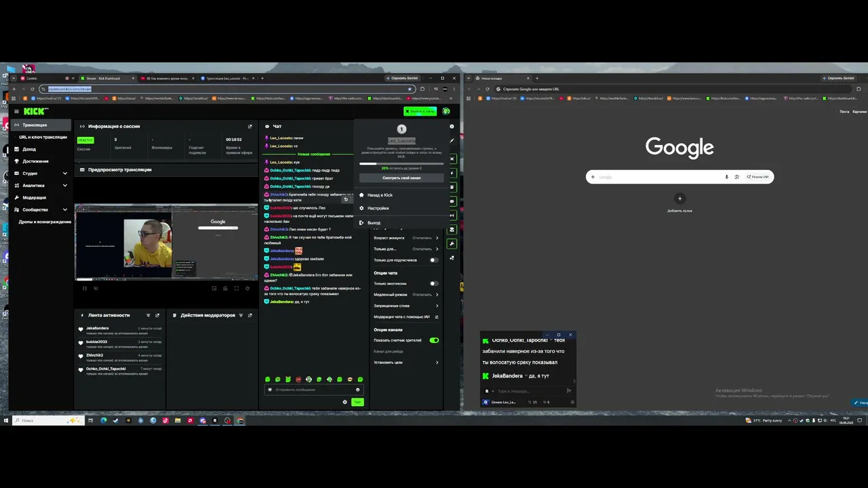Open Windows Start menu

coord(6,420)
